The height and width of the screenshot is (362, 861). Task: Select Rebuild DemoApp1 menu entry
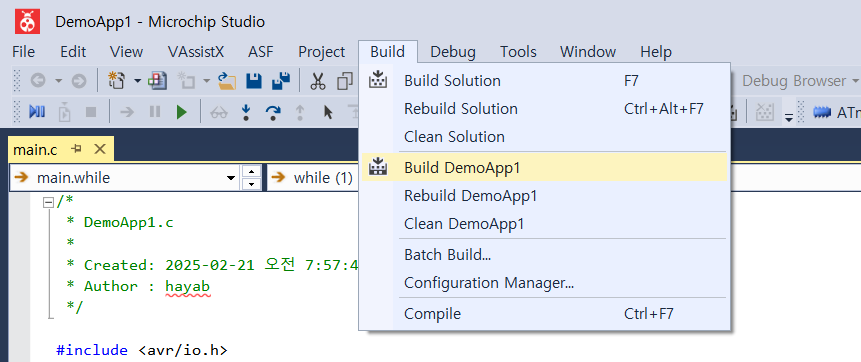(x=544, y=196)
